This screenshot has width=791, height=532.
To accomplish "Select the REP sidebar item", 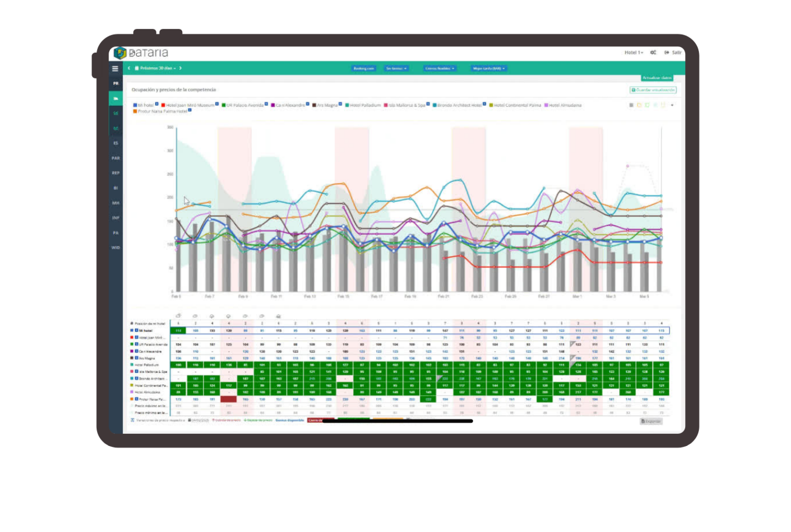I will coord(116,173).
